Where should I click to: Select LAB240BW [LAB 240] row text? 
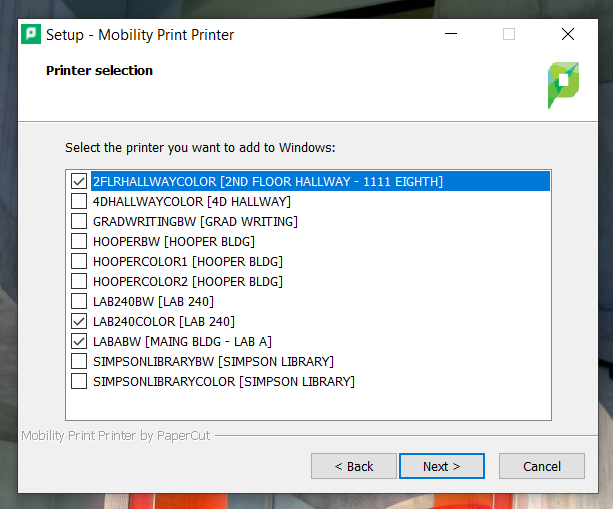(153, 302)
